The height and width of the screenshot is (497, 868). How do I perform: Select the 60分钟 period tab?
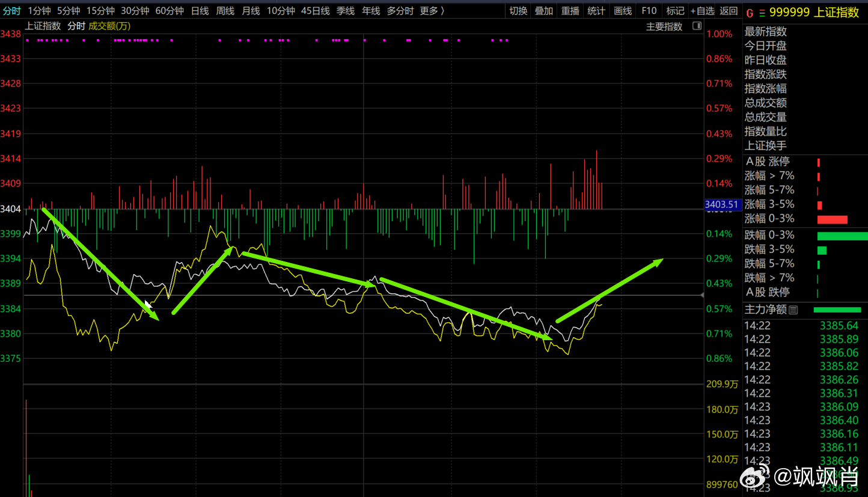pyautogui.click(x=170, y=11)
